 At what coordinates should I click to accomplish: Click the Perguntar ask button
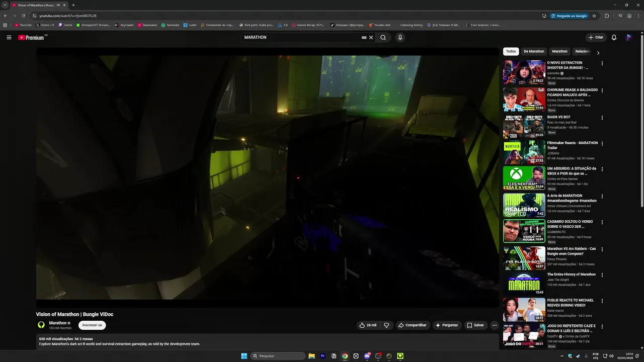point(447,325)
